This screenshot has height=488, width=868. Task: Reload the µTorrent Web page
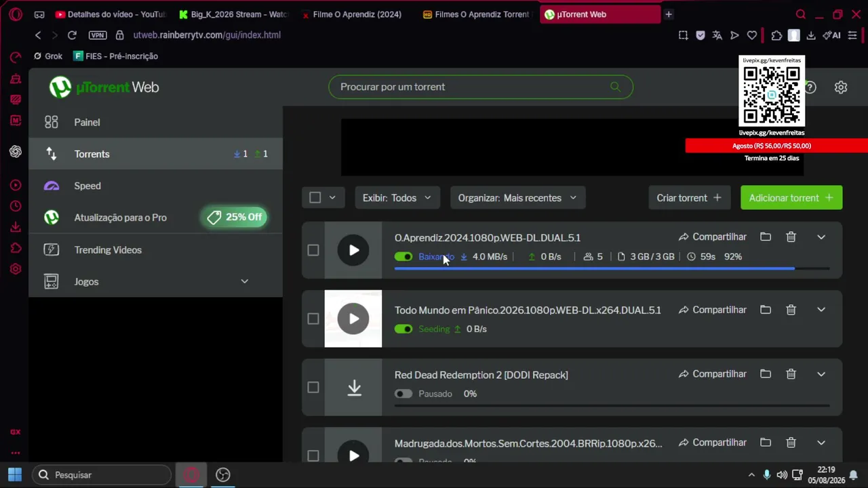coord(72,35)
